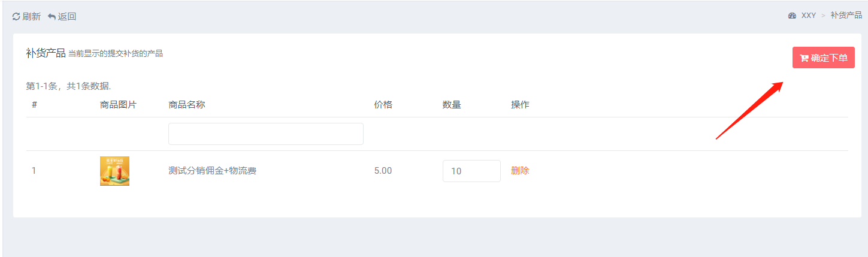Viewport: 868px width, 257px height.
Task: Open the 测试分销佣金+物流费 product thumbnail
Action: (x=114, y=171)
